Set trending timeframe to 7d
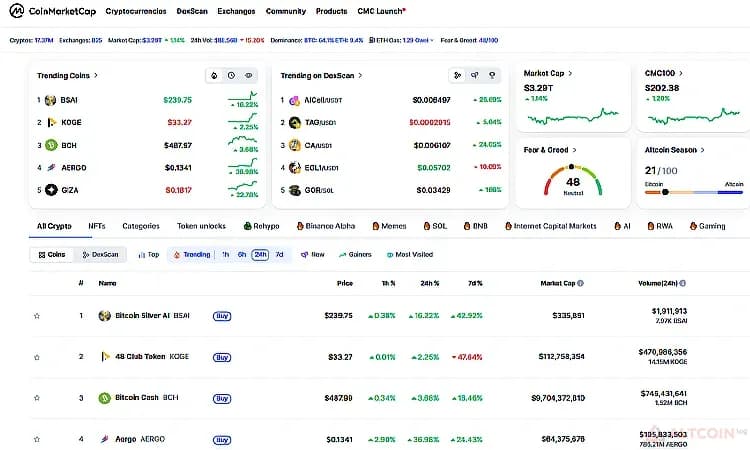 279,255
